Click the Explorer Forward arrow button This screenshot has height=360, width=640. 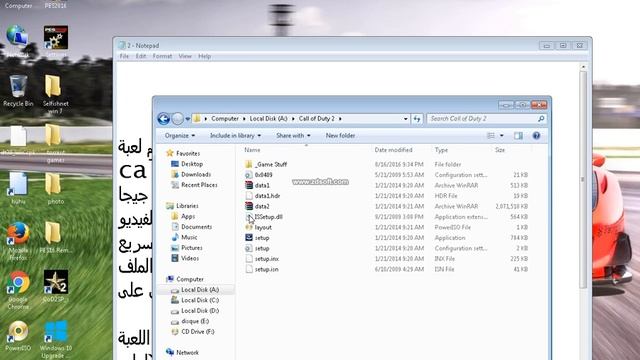pos(178,119)
